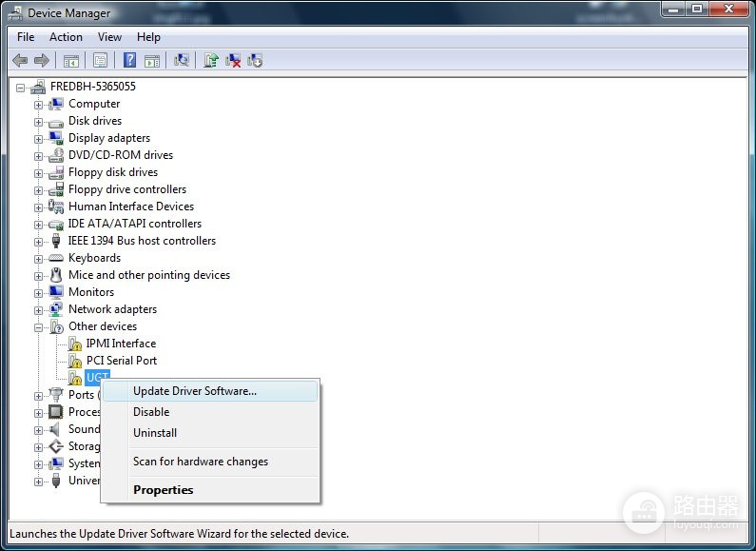This screenshot has width=756, height=551.
Task: Click the Human Interface Devices icon
Action: tap(56, 207)
